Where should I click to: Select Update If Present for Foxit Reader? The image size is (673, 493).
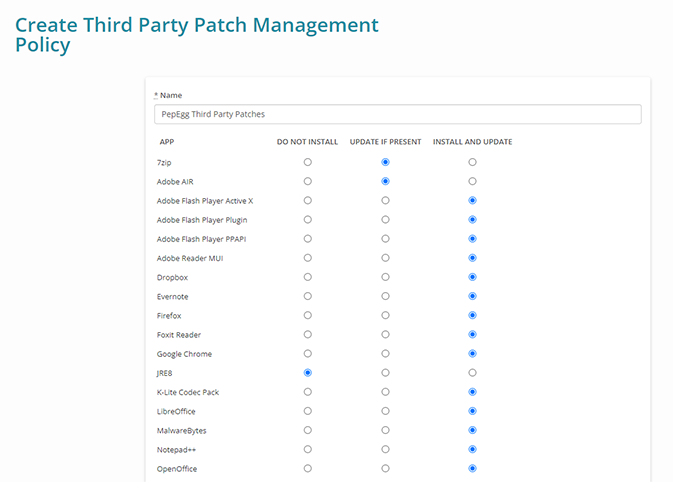[385, 334]
